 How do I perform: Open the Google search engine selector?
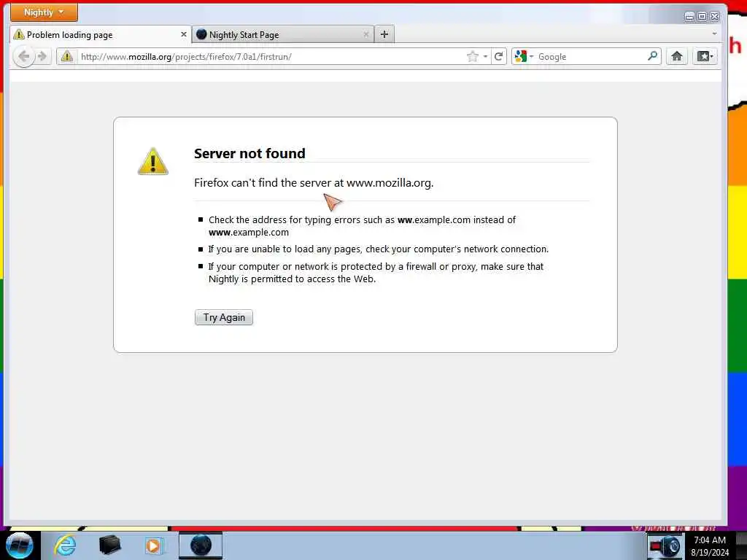coord(524,57)
